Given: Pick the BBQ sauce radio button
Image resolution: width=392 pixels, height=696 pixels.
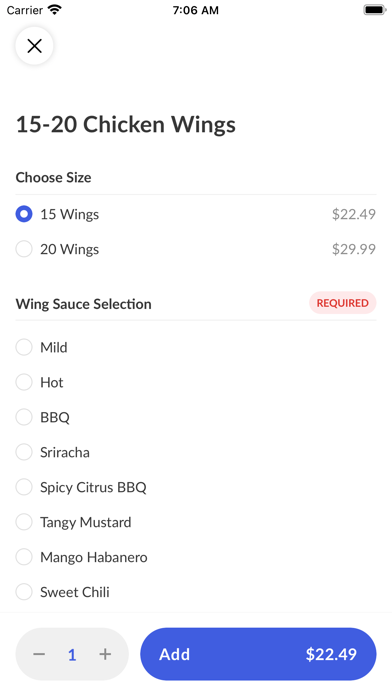Looking at the screenshot, I should [24, 417].
